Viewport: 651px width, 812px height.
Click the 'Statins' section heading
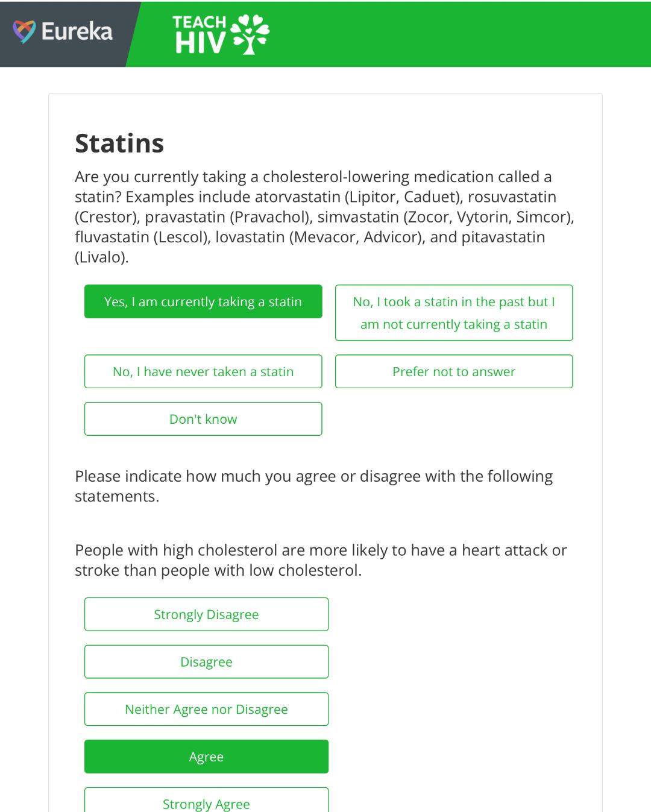click(119, 143)
